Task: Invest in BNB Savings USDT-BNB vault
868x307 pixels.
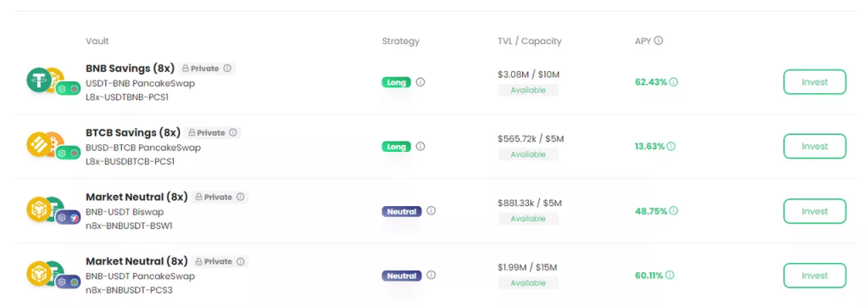Action: tap(815, 82)
